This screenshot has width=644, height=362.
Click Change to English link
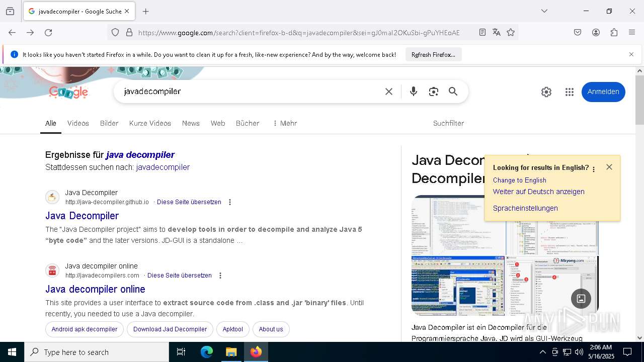(519, 180)
